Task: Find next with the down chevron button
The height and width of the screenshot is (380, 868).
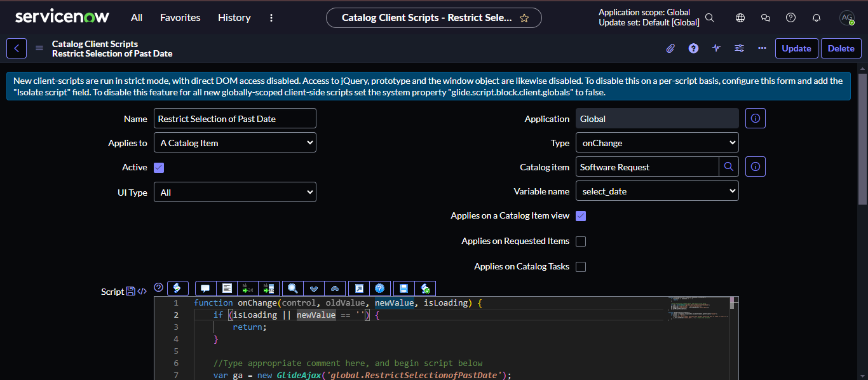Action: click(314, 288)
